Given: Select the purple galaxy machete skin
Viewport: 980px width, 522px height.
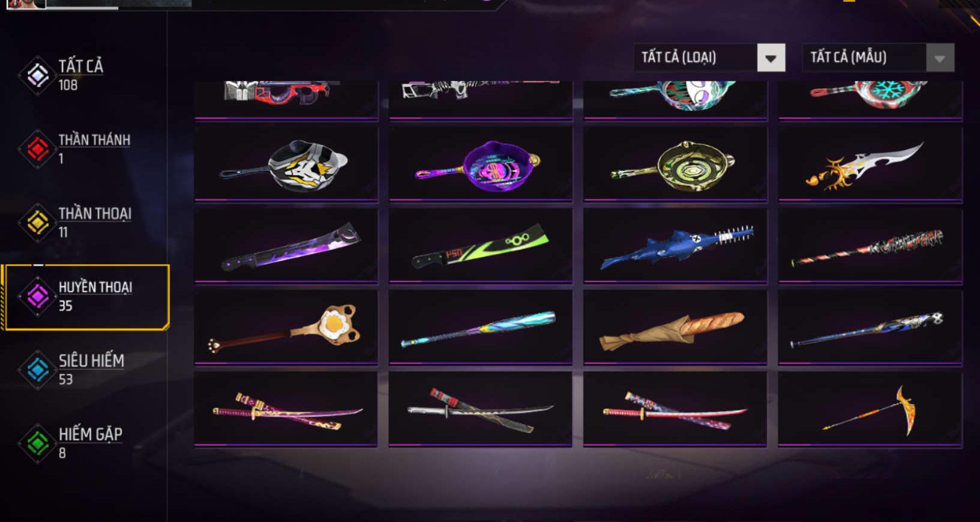Looking at the screenshot, I should pos(286,246).
